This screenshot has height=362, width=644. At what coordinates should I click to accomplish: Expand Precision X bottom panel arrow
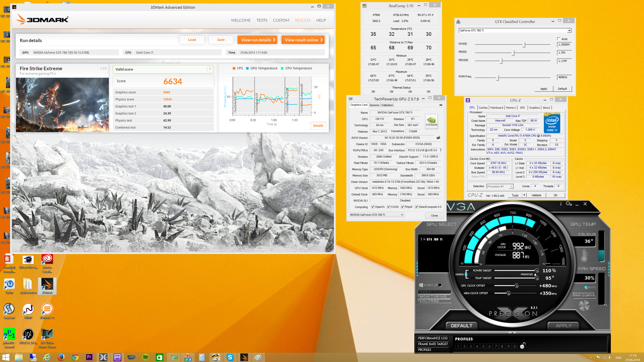click(512, 333)
